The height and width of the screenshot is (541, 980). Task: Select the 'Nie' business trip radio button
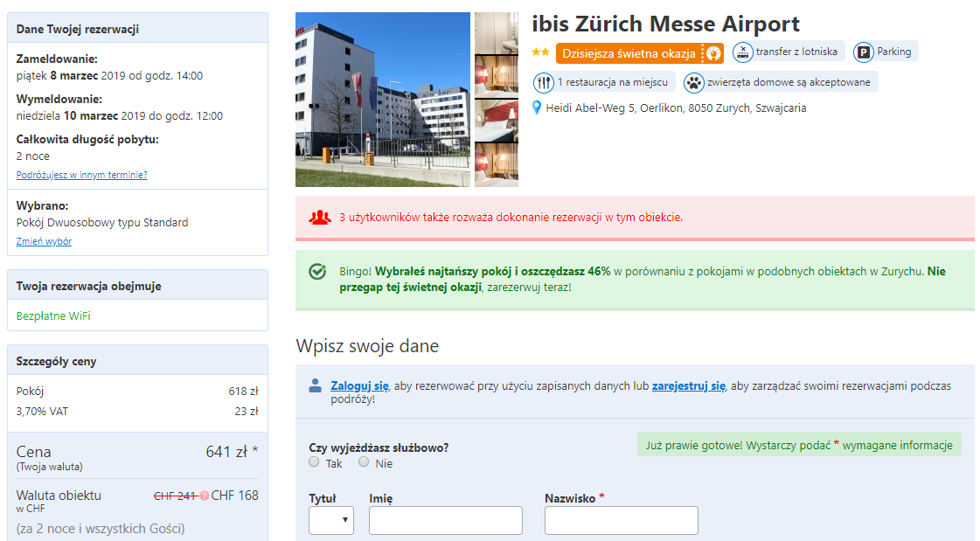point(364,462)
